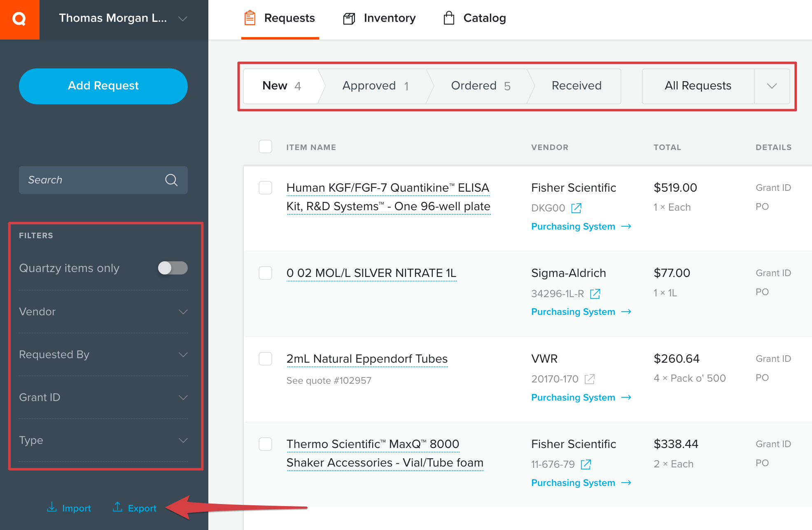
Task: Click the search magnifier icon
Action: pyautogui.click(x=171, y=180)
